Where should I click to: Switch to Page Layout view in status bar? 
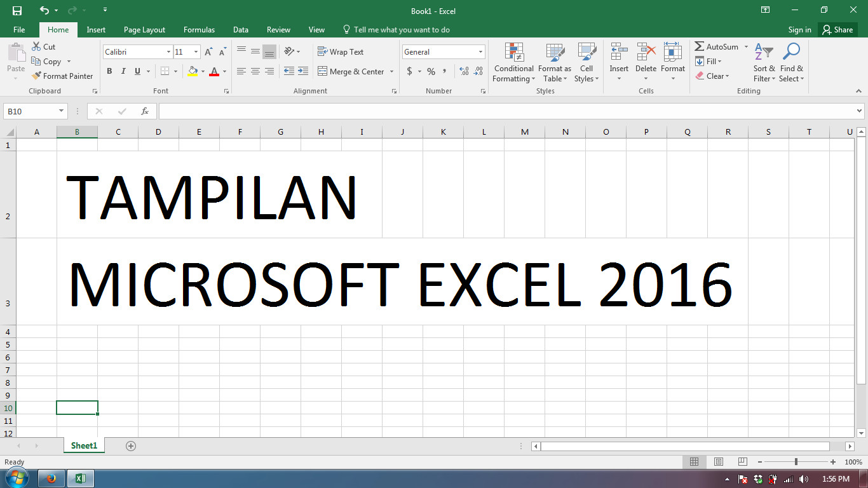[719, 462]
